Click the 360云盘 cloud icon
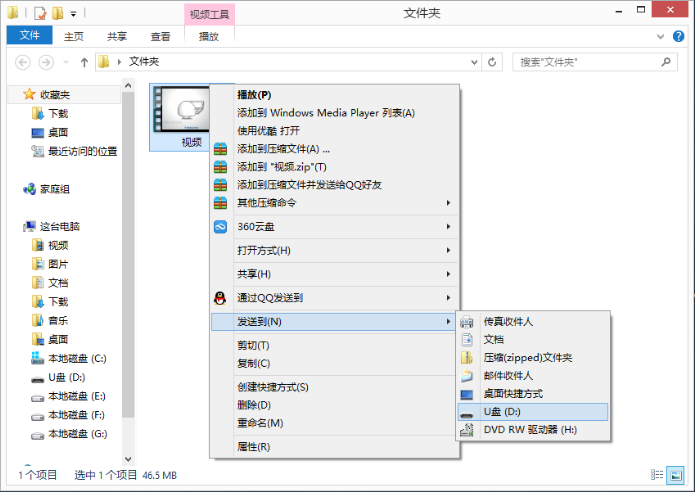Screen dimensions: 695x492 point(220,227)
